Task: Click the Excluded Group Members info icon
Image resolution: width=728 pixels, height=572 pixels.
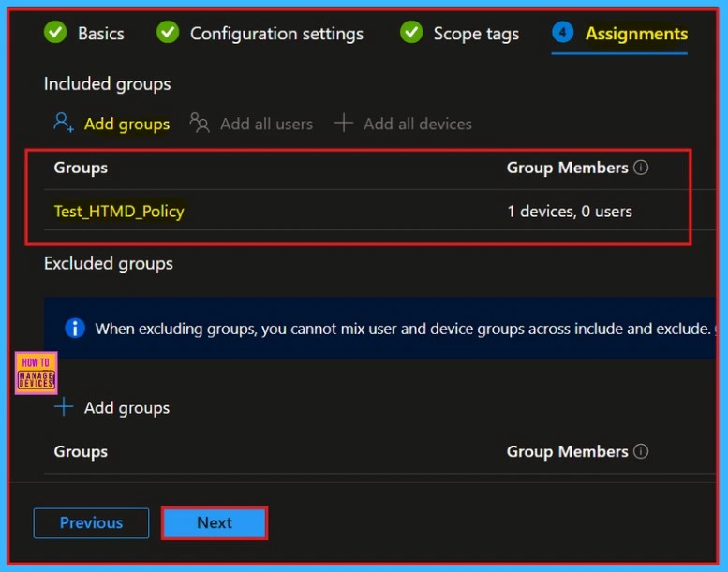Action: (x=641, y=451)
